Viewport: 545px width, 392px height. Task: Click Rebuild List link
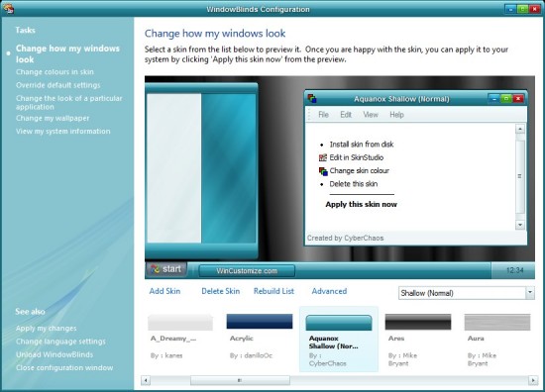(273, 291)
